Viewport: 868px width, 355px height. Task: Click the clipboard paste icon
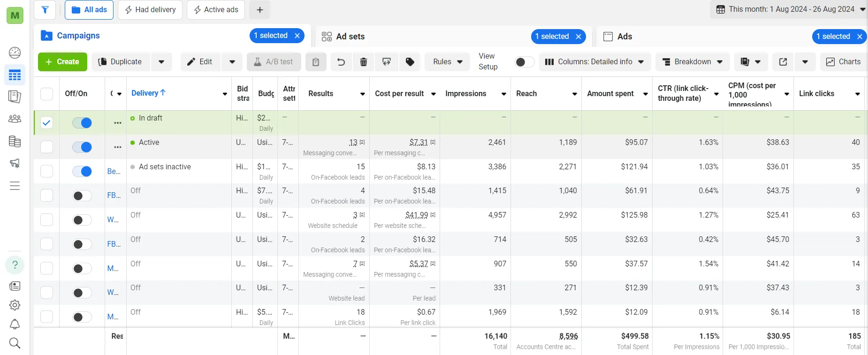coord(316,62)
